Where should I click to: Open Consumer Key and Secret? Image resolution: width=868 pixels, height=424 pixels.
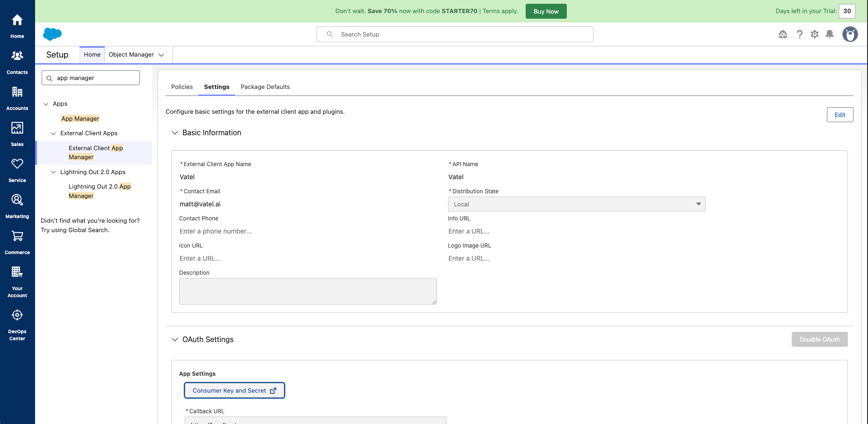point(234,390)
